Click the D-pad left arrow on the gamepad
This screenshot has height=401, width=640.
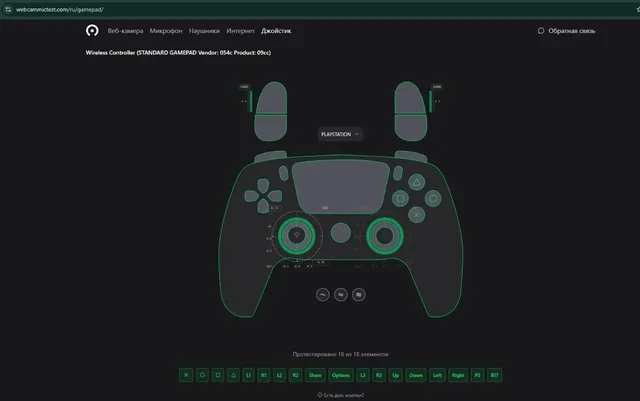(251, 196)
